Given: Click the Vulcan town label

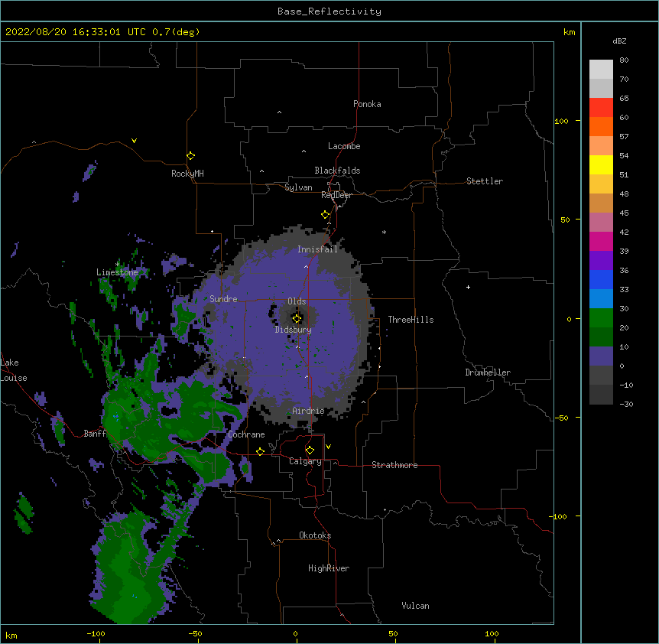Looking at the screenshot, I should click(x=415, y=606).
